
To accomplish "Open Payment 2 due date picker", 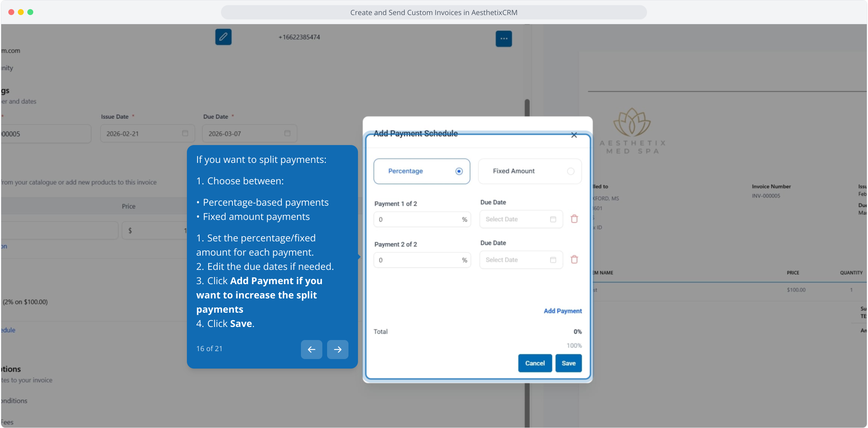I will [x=520, y=260].
